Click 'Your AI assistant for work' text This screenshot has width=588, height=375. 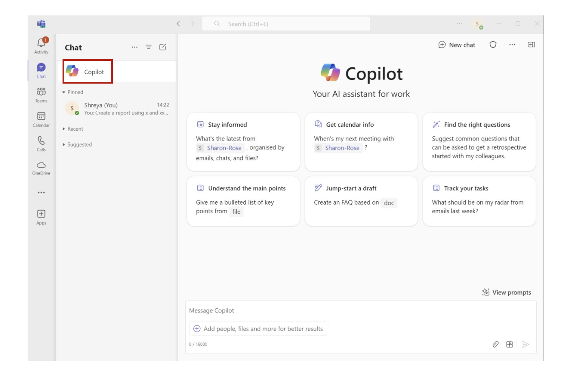point(361,94)
